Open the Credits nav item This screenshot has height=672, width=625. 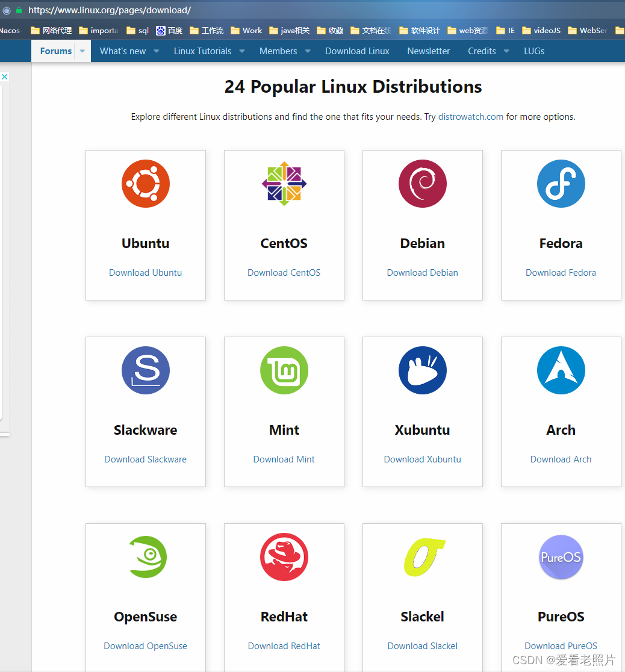tap(482, 51)
